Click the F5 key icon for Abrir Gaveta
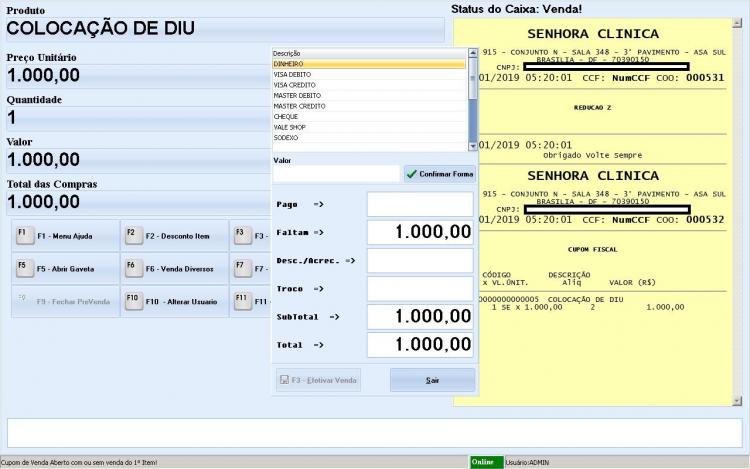The width and height of the screenshot is (750, 469). coord(25,269)
